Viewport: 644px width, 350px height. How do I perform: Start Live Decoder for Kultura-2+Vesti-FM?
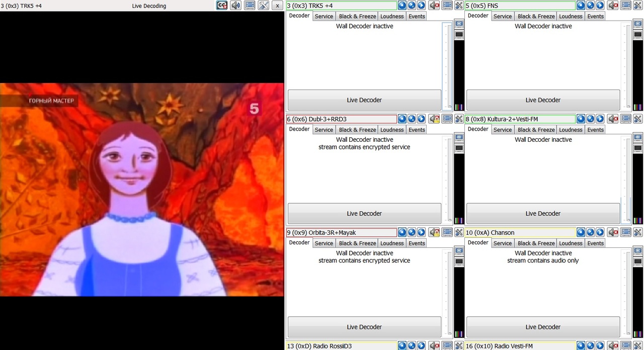[543, 213]
